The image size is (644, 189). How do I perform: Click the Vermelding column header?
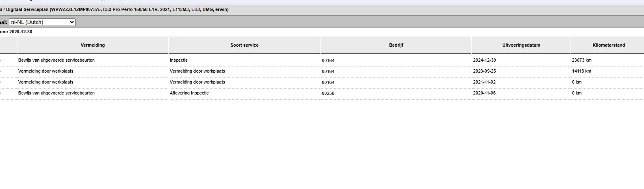(93, 45)
